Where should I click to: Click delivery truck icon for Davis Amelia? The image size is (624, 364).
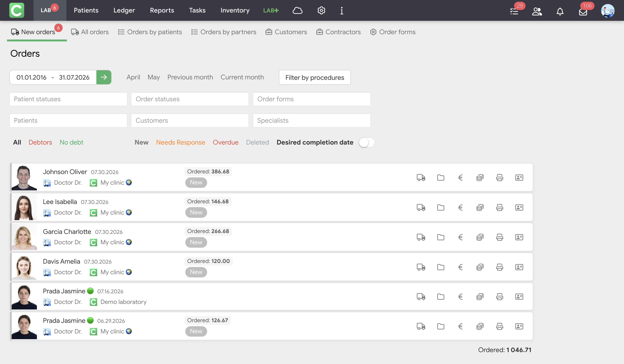click(421, 267)
